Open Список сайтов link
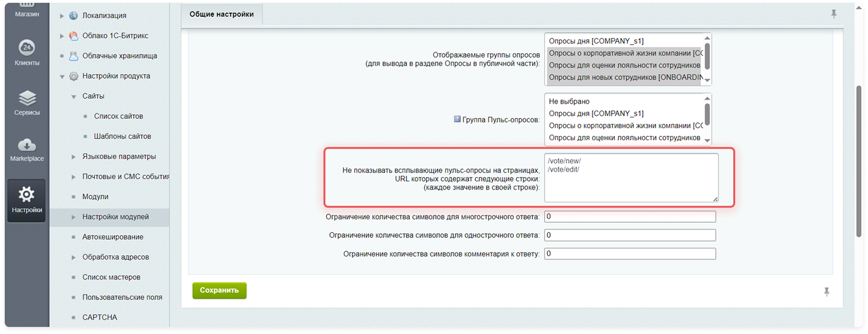Viewport: 868px width, 334px height. (118, 116)
